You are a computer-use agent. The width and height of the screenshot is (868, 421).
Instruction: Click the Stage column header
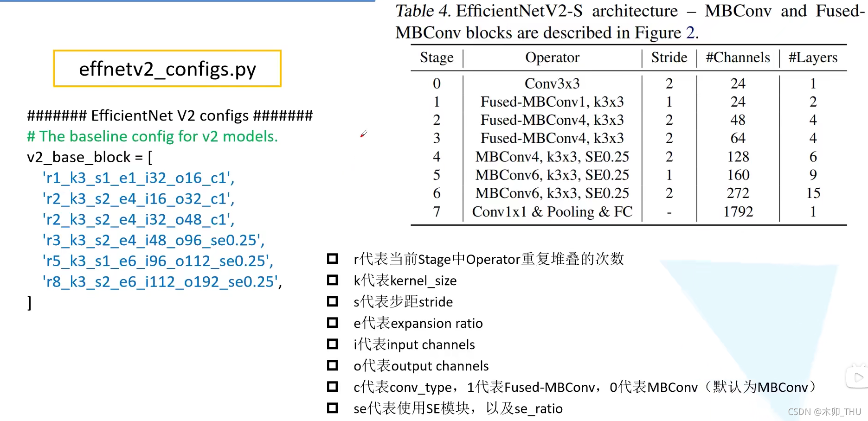click(437, 57)
